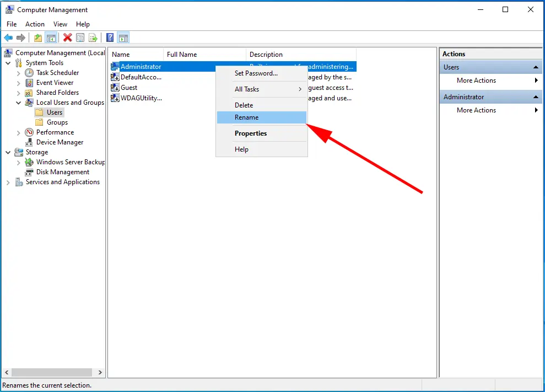The width and height of the screenshot is (545, 392).
Task: Select the Computer Management (Local) root
Action: coord(60,53)
